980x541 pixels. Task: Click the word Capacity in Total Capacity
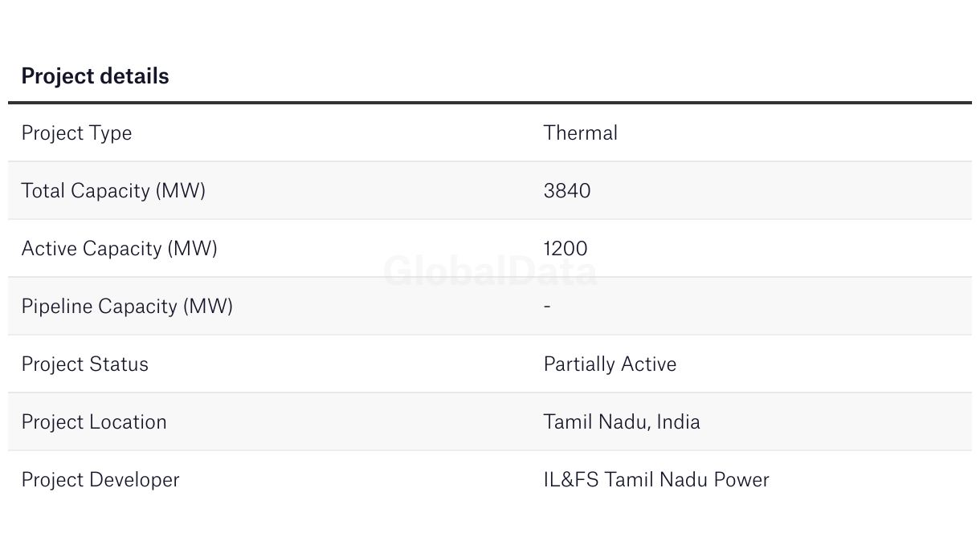pos(111,191)
